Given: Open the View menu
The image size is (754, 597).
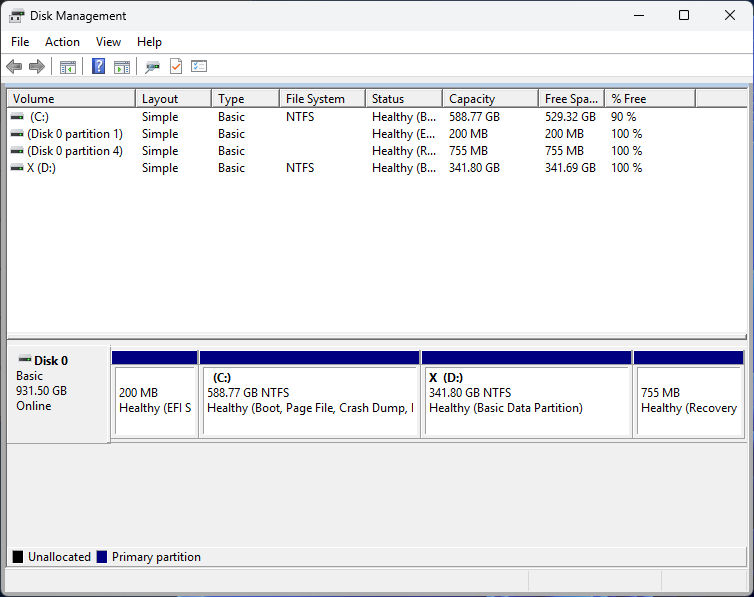Looking at the screenshot, I should pos(108,42).
